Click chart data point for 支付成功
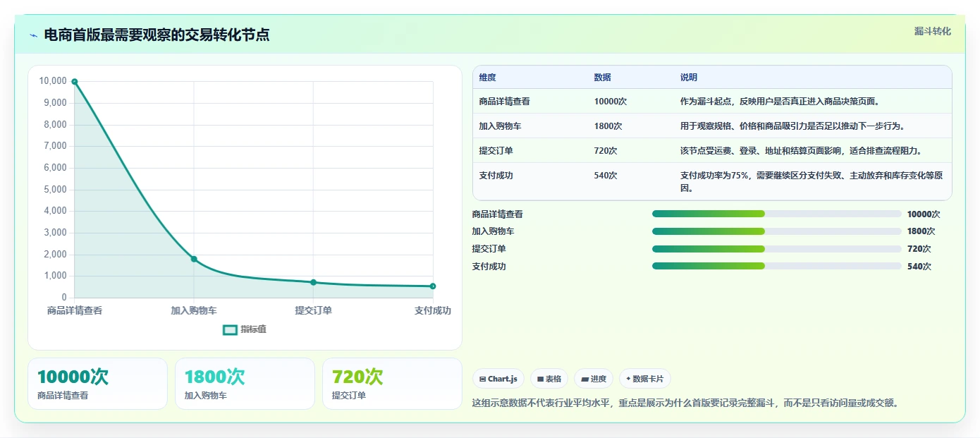Screen dimensions: 980x438 pyautogui.click(x=433, y=286)
